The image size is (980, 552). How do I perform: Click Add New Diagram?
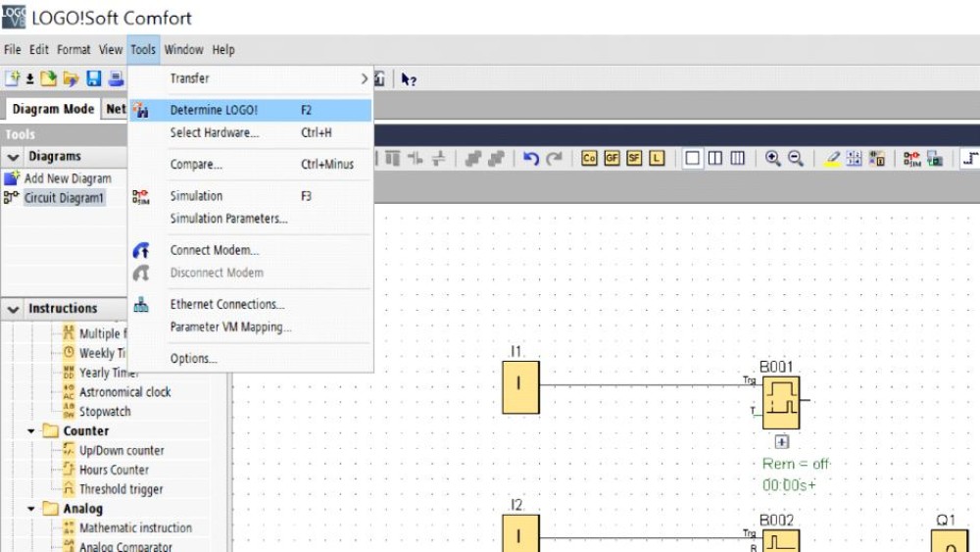tap(68, 178)
